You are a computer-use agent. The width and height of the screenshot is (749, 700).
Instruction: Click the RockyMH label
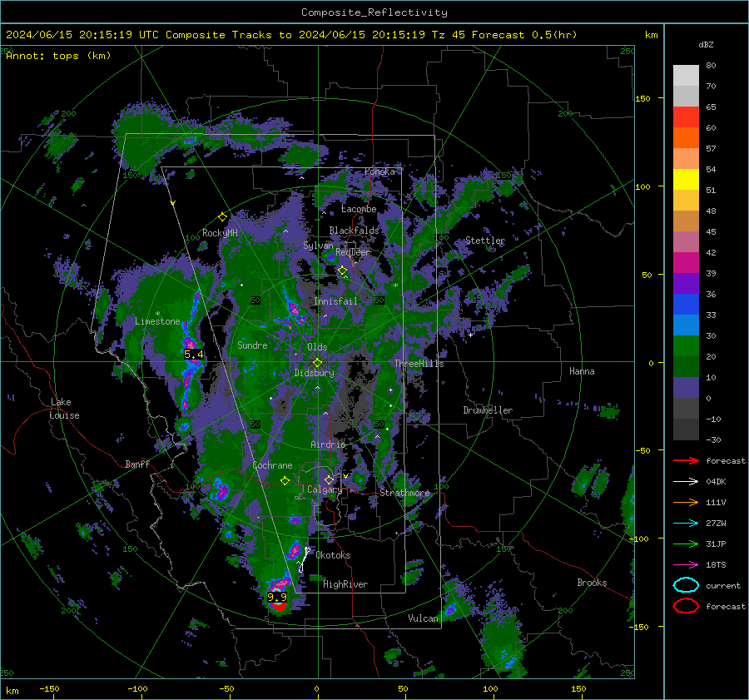click(x=220, y=233)
